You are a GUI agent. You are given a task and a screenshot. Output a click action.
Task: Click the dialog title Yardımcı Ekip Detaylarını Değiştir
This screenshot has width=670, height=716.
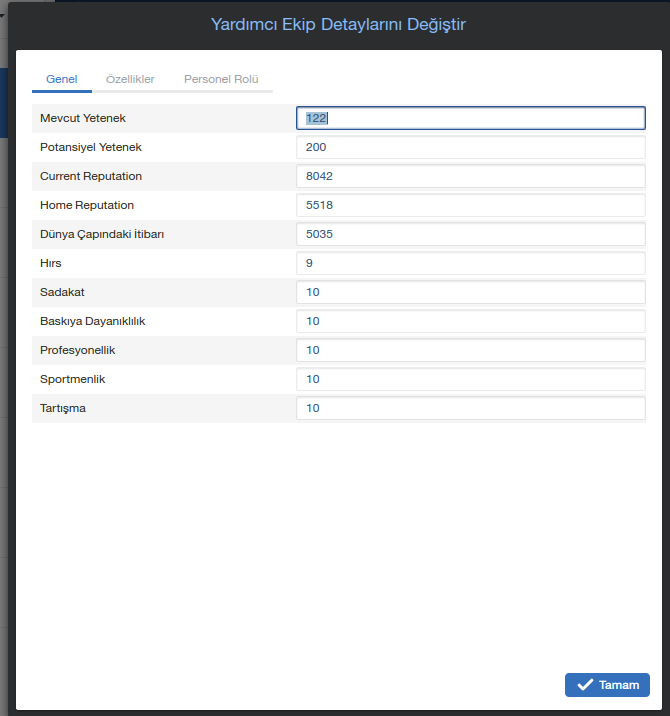click(x=338, y=24)
